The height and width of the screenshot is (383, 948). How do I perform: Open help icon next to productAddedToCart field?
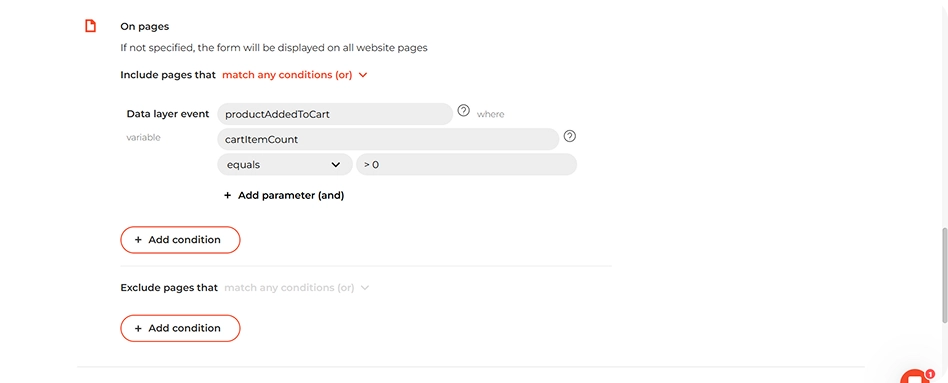point(463,111)
